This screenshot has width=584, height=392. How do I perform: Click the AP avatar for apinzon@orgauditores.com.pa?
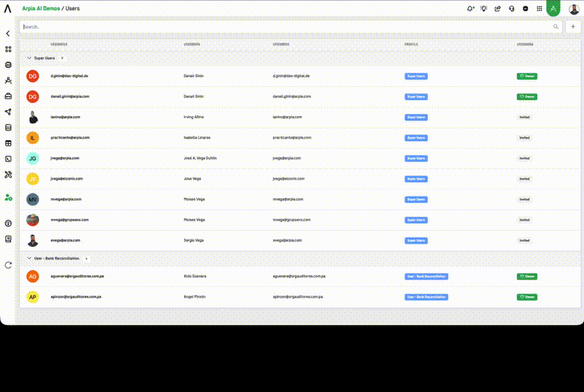point(33,296)
